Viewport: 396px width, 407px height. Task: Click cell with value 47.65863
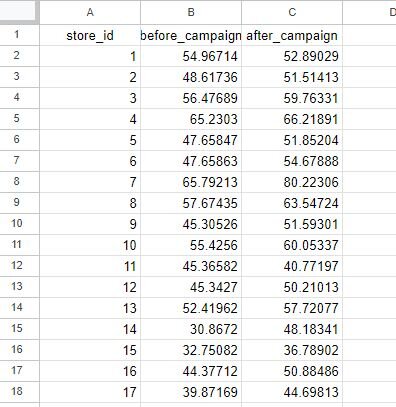[191, 161]
